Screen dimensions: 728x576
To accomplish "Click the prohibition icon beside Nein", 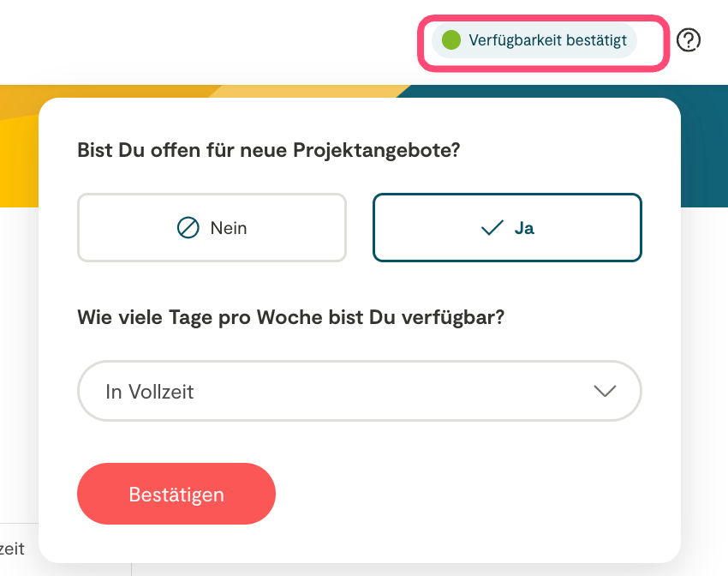I will tap(188, 228).
